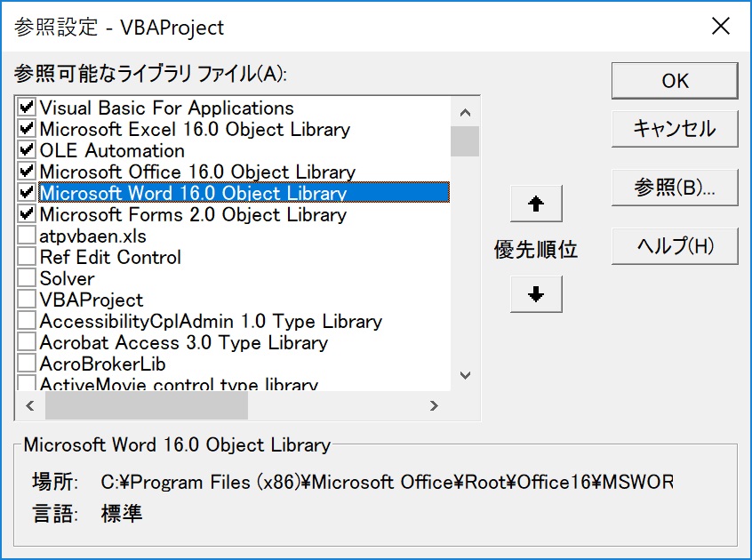This screenshot has height=560, width=752.
Task: Click the キャンセル button
Action: tap(674, 130)
